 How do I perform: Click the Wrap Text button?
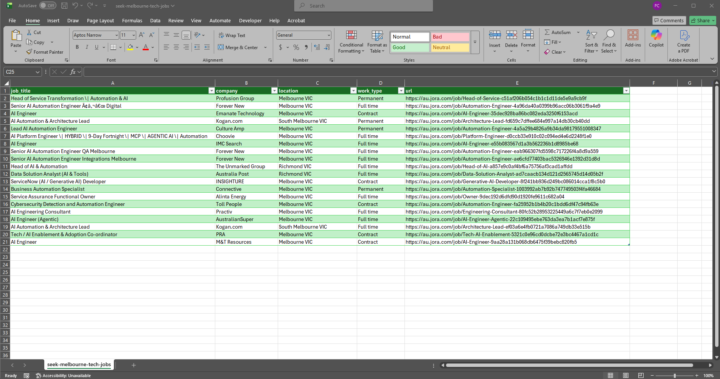coord(232,35)
